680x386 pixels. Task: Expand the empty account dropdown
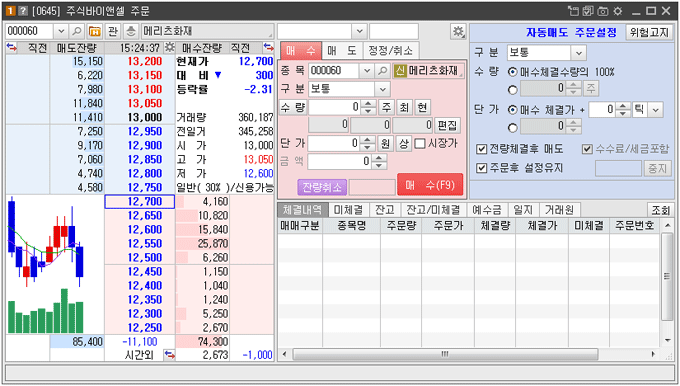359,31
